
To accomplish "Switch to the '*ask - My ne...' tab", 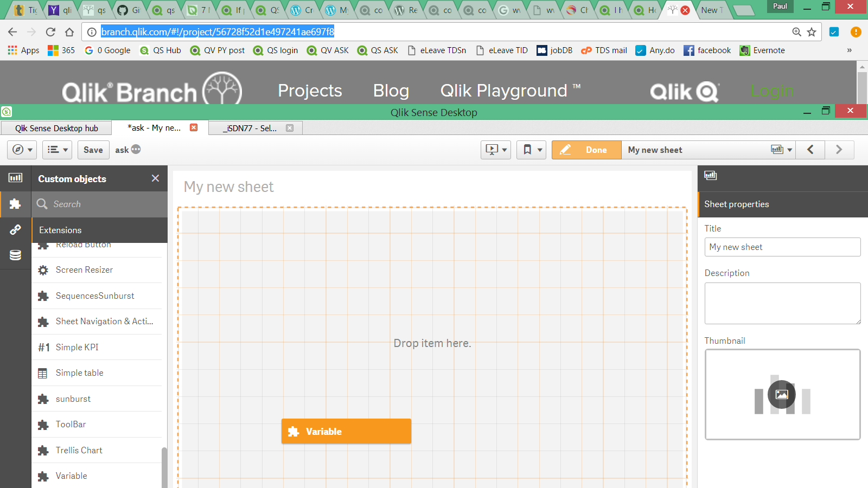I will [x=160, y=128].
